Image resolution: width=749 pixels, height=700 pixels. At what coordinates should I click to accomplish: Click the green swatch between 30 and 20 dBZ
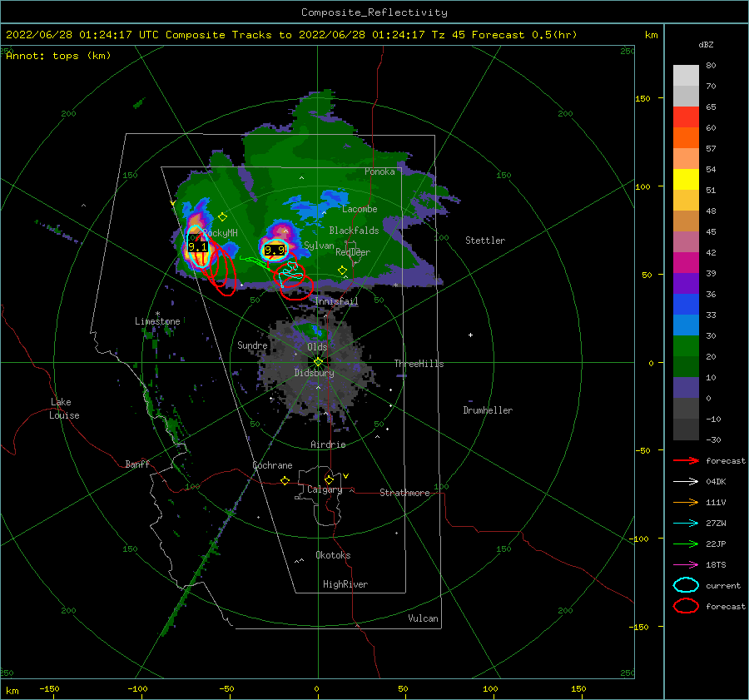pyautogui.click(x=686, y=346)
